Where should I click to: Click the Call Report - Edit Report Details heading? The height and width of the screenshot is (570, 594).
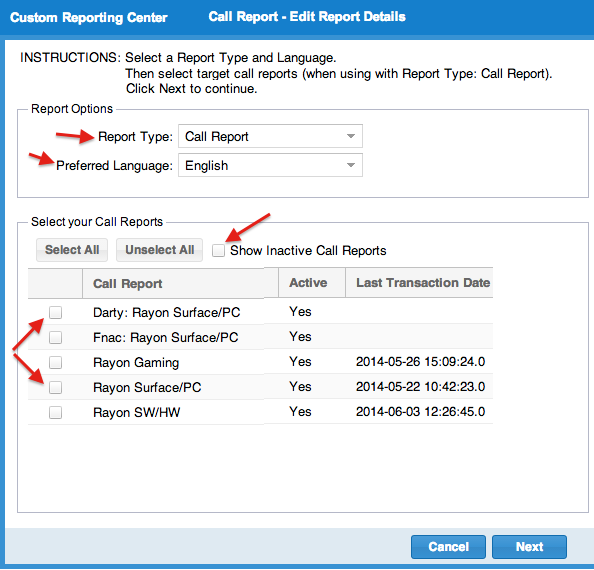(307, 17)
